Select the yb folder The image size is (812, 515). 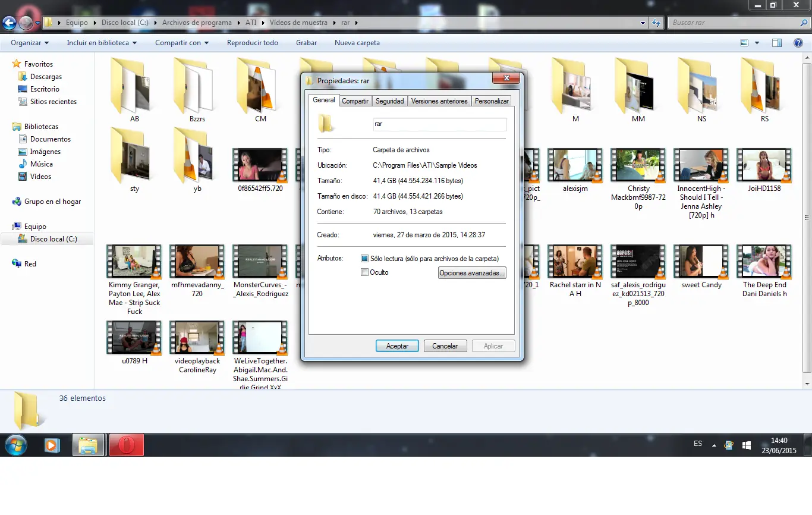pos(197,159)
